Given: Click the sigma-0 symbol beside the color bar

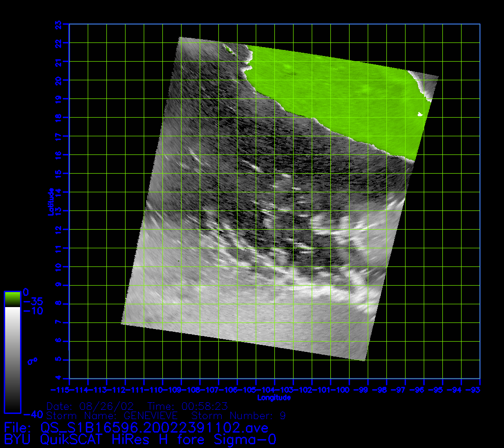Looking at the screenshot, I should [32, 361].
